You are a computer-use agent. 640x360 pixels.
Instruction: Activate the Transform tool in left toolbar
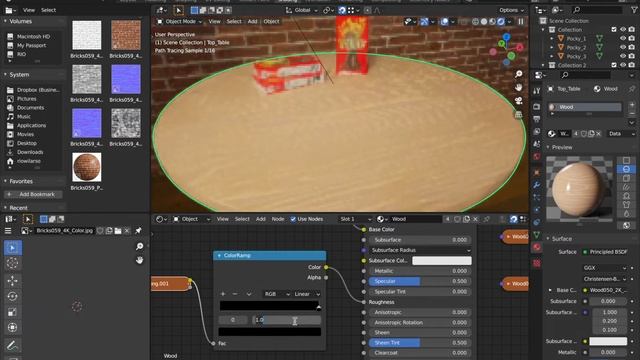[13, 327]
